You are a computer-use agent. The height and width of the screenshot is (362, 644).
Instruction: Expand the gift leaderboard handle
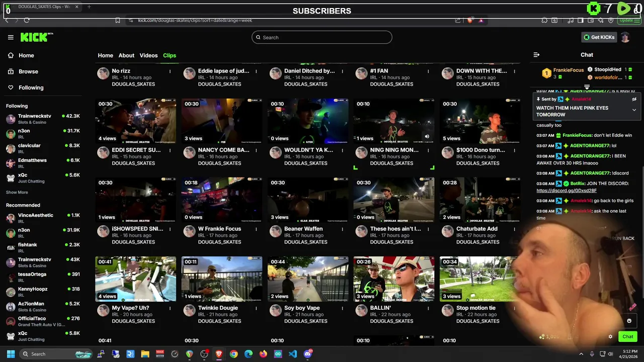tap(587, 87)
